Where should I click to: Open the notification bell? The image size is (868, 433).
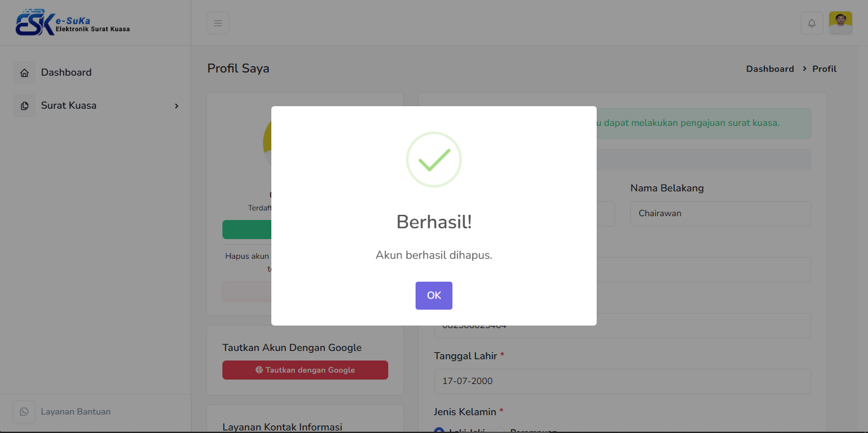[x=811, y=24]
